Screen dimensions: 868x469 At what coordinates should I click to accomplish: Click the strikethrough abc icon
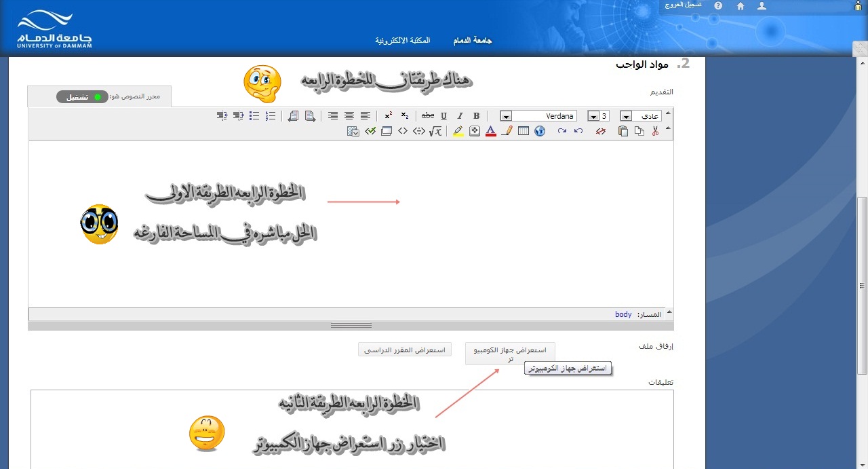click(x=428, y=116)
